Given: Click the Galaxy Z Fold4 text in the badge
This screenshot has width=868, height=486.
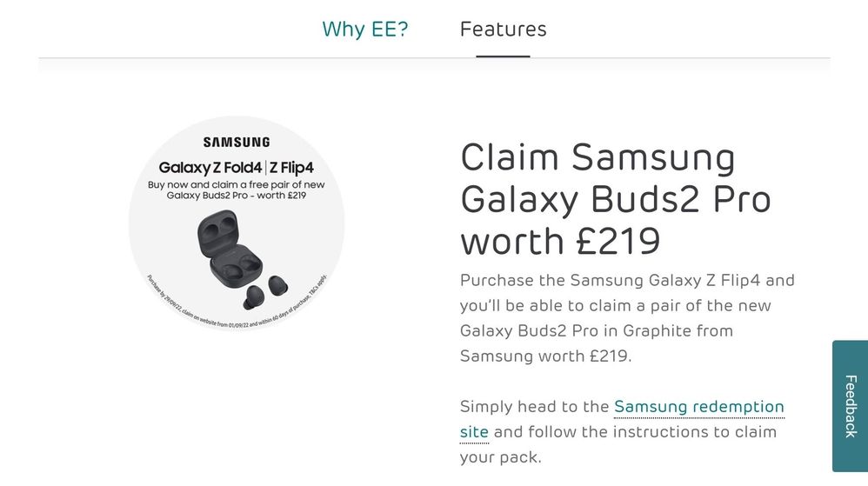Looking at the screenshot, I should (210, 167).
